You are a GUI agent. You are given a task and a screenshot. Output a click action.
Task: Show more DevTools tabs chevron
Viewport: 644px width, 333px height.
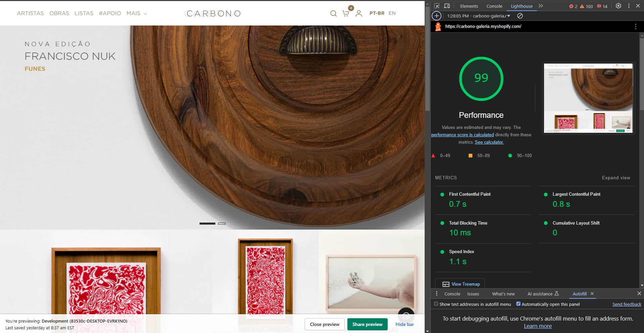tap(541, 6)
